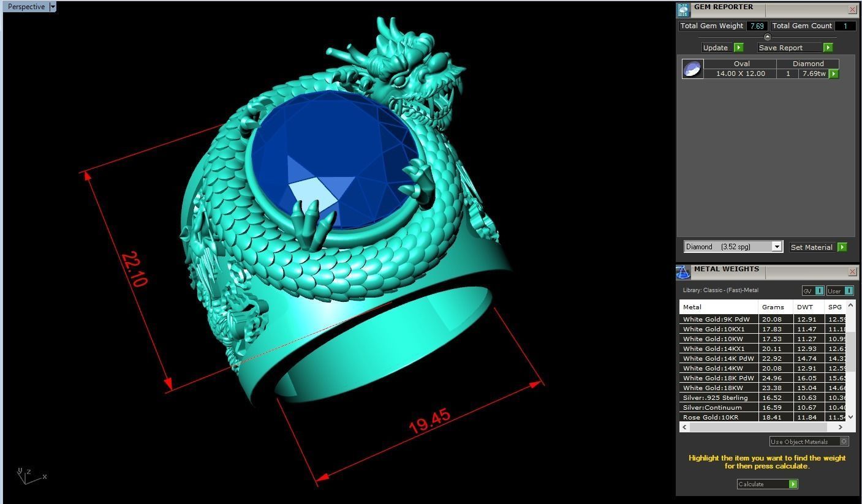Select the Rose Gold:10KR row
Viewport: 862px width, 504px height.
[762, 417]
